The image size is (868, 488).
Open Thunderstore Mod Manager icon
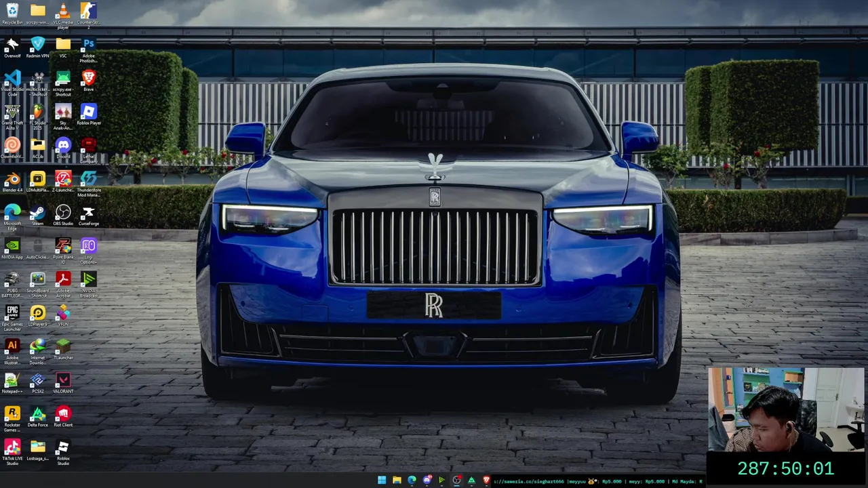pos(88,183)
